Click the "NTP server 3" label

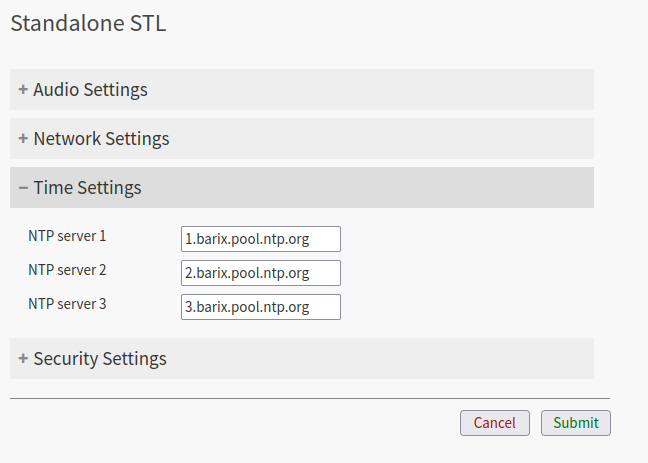pos(67,304)
